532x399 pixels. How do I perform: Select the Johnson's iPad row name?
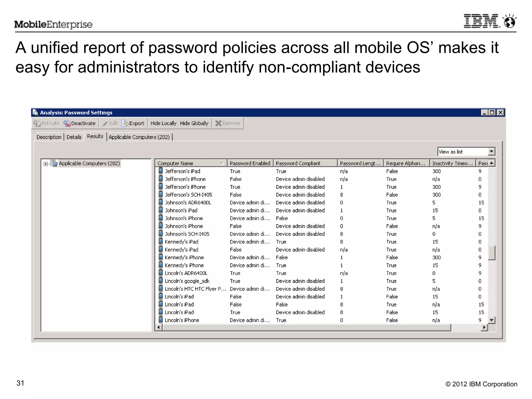coord(181,210)
